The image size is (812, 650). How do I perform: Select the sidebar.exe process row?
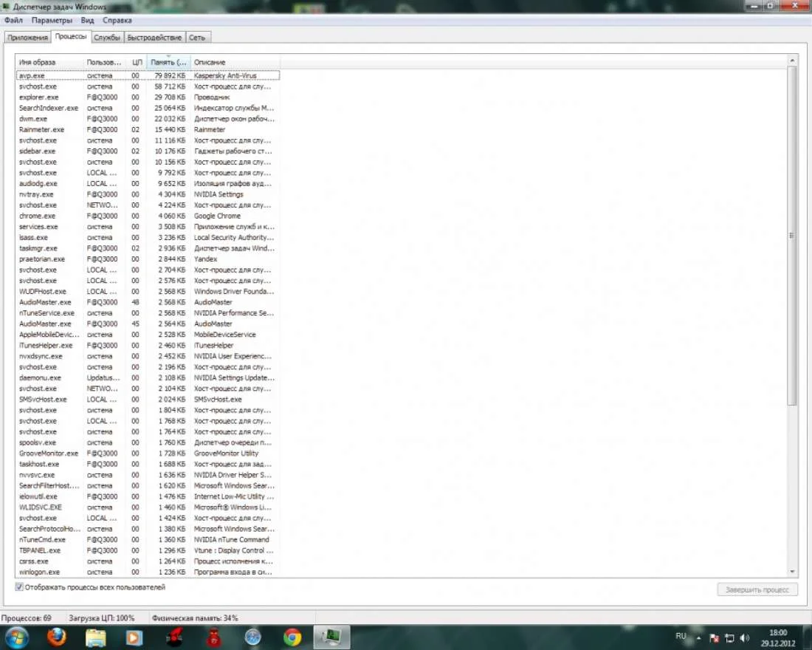pyautogui.click(x=148, y=151)
